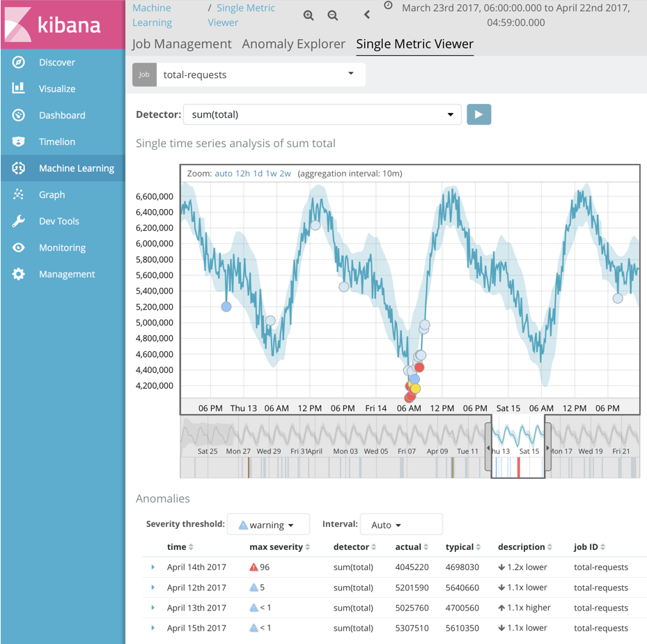Expand the April 14th 2017 anomaly row
This screenshot has height=644, width=647.
pyautogui.click(x=153, y=567)
